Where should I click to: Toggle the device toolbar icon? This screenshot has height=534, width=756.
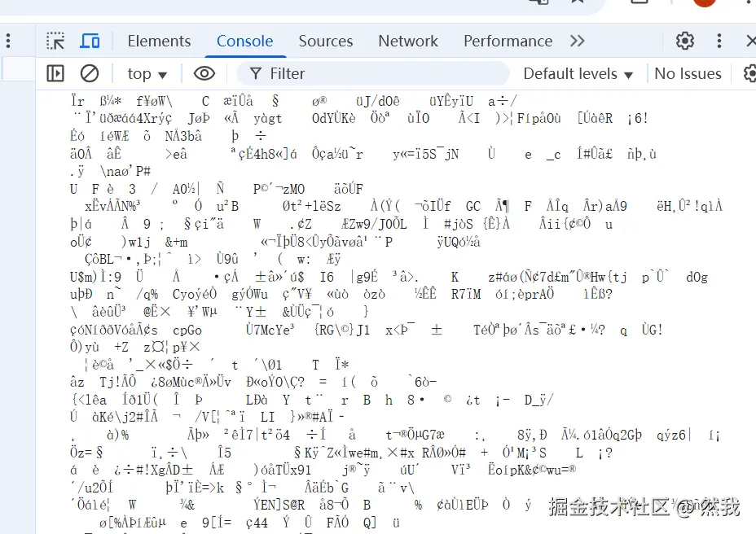(90, 41)
